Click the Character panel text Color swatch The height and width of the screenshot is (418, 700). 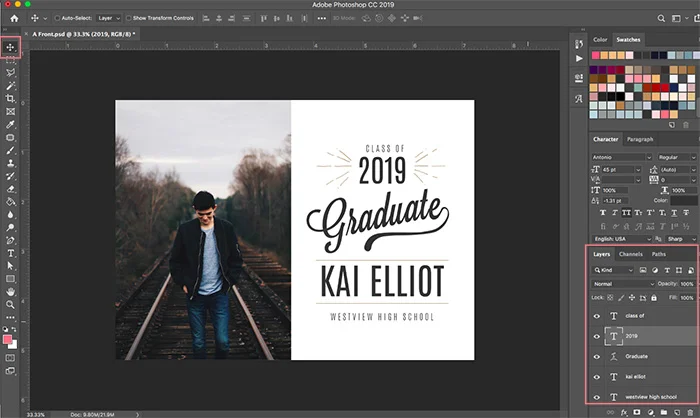(x=683, y=201)
